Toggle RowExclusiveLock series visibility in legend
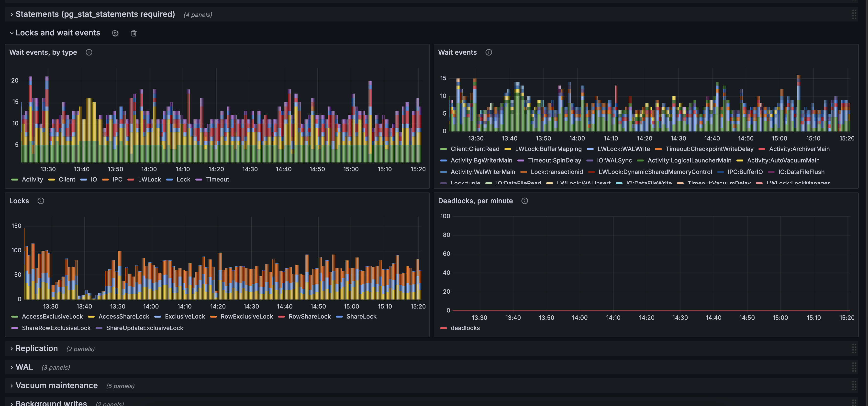The image size is (868, 406). coord(247,317)
